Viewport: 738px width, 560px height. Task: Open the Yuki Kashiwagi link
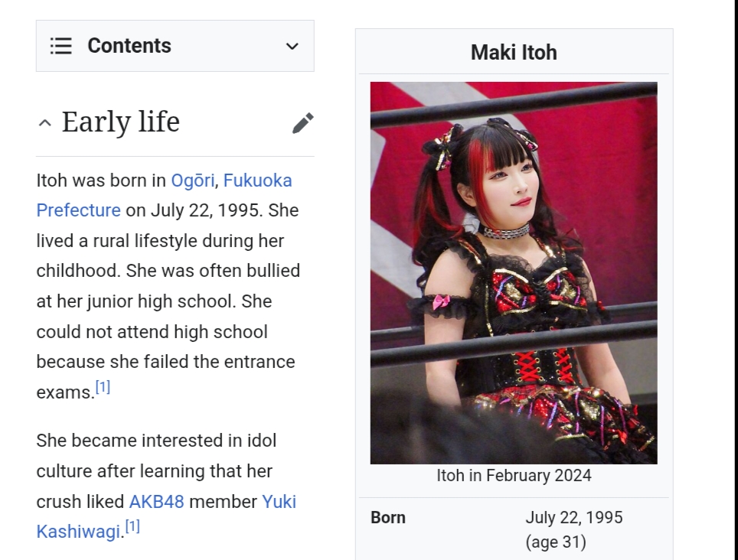166,516
